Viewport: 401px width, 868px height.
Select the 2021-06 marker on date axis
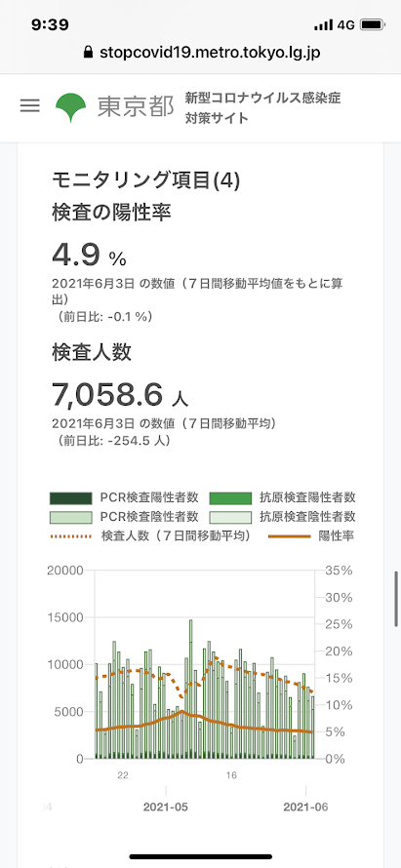pyautogui.click(x=305, y=808)
